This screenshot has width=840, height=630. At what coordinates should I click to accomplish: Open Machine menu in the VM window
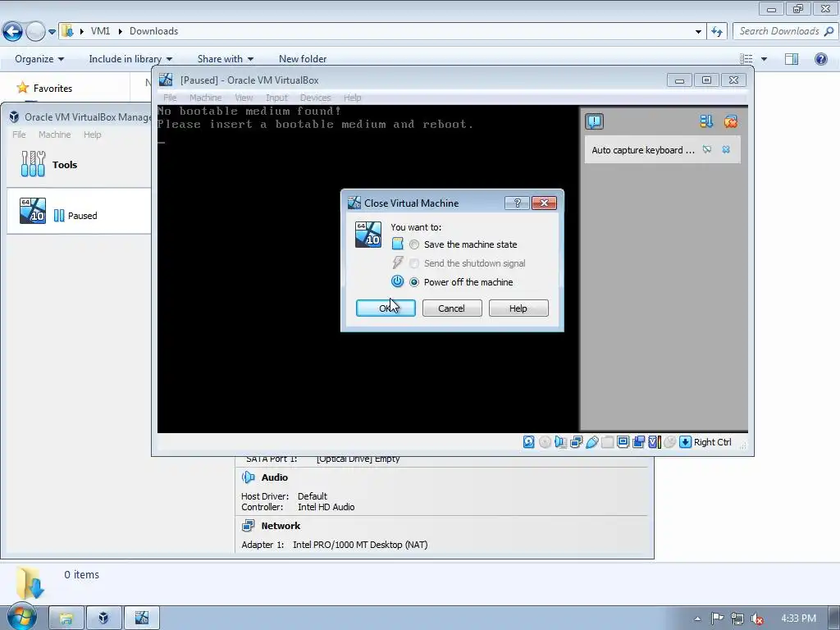(x=205, y=98)
